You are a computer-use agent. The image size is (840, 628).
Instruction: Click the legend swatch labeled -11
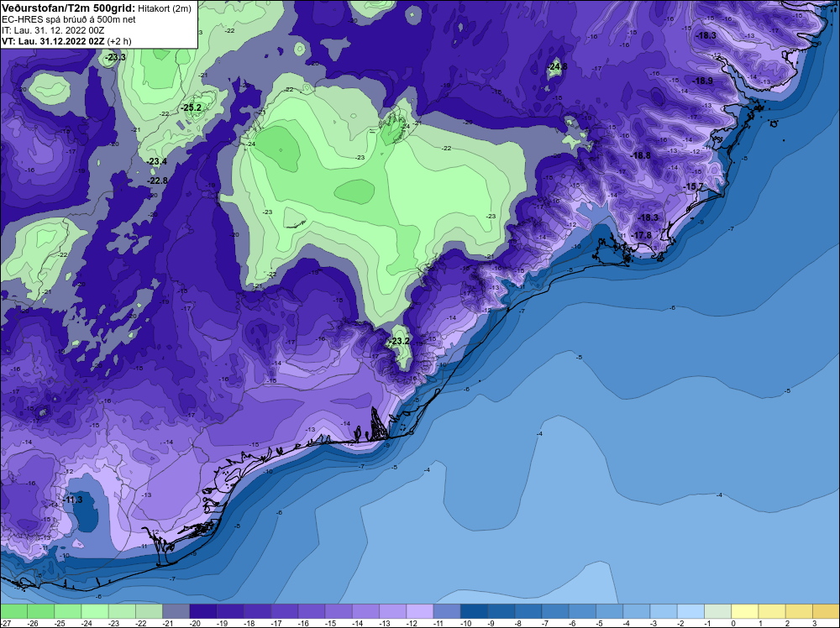click(447, 611)
